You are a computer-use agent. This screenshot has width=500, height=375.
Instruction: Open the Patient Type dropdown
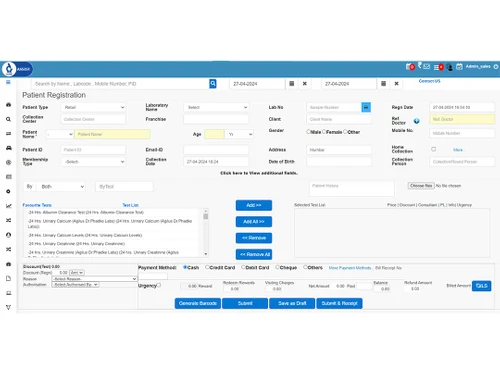click(x=93, y=107)
